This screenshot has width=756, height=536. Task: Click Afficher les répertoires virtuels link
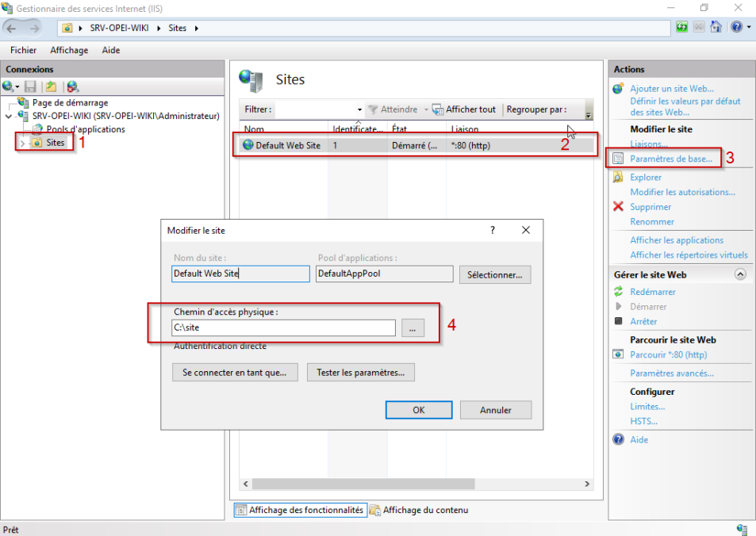click(689, 255)
